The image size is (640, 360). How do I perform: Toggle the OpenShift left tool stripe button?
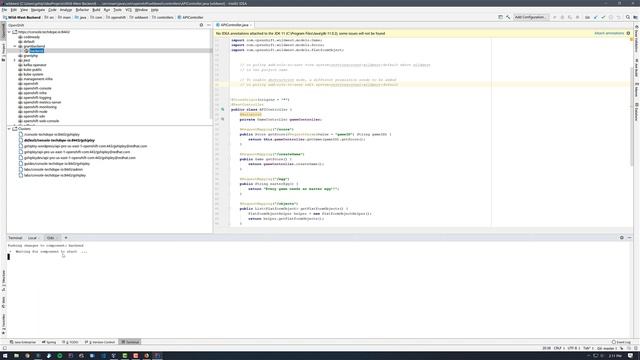(x=3, y=32)
